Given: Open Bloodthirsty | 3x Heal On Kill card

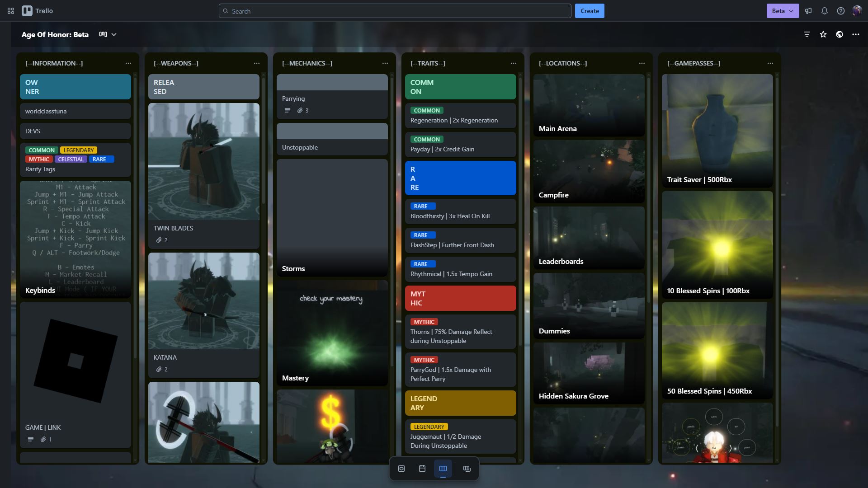Looking at the screenshot, I should click(461, 211).
